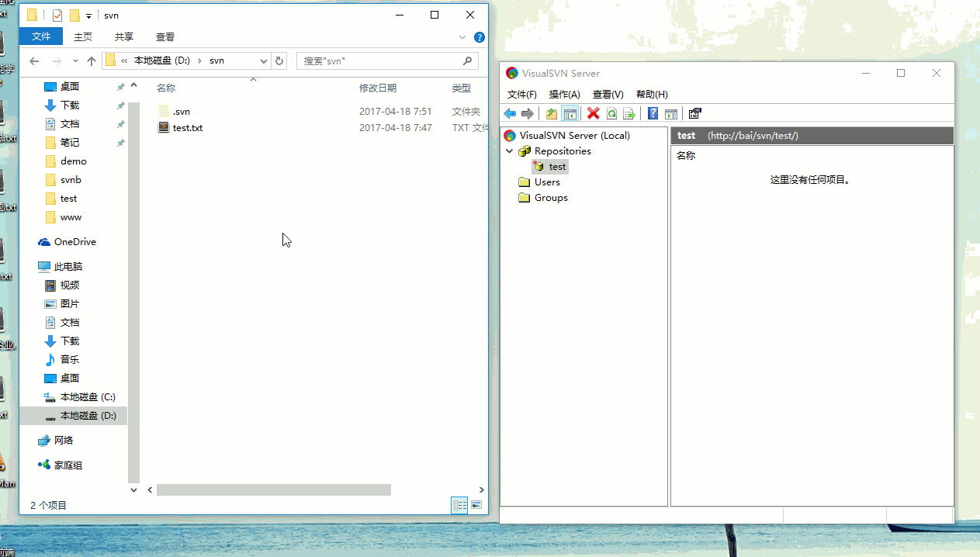Open the 操作(A) menu

pyautogui.click(x=565, y=95)
